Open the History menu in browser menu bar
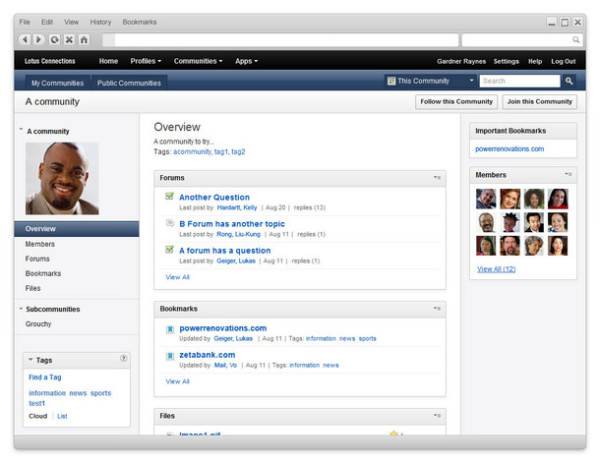The height and width of the screenshot is (463, 600). coord(101,22)
